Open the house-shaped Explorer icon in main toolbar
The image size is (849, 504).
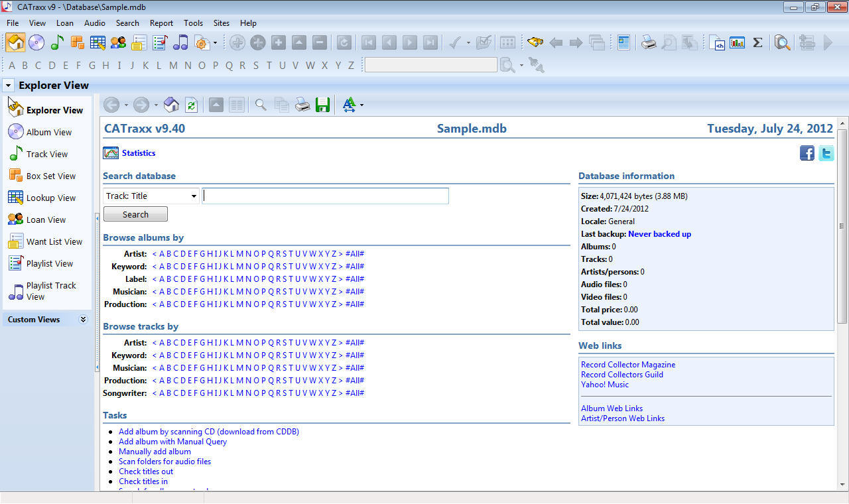[16, 42]
